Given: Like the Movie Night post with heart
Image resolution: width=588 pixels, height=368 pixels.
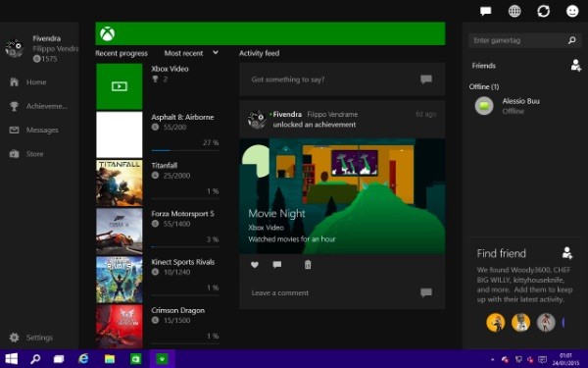Looking at the screenshot, I should pos(255,265).
